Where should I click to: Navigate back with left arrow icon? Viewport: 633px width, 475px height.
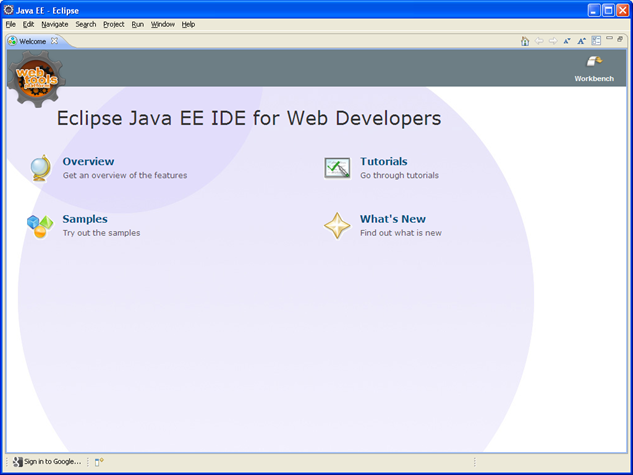click(539, 41)
